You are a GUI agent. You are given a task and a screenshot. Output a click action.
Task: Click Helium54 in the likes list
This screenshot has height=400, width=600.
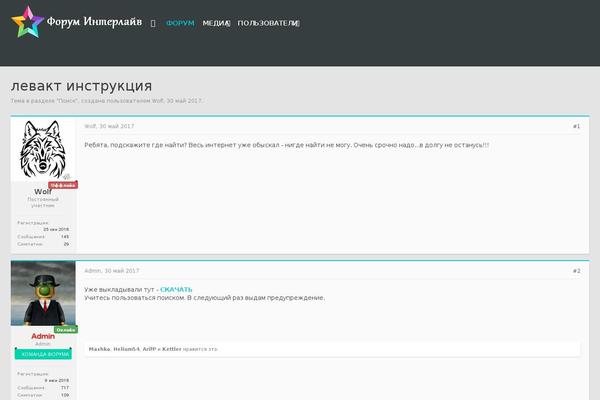coord(127,349)
